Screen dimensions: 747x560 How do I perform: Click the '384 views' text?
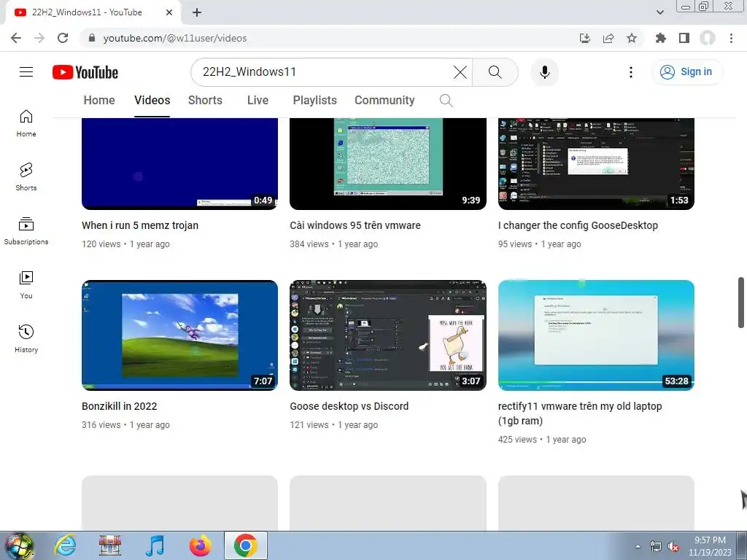pyautogui.click(x=309, y=244)
